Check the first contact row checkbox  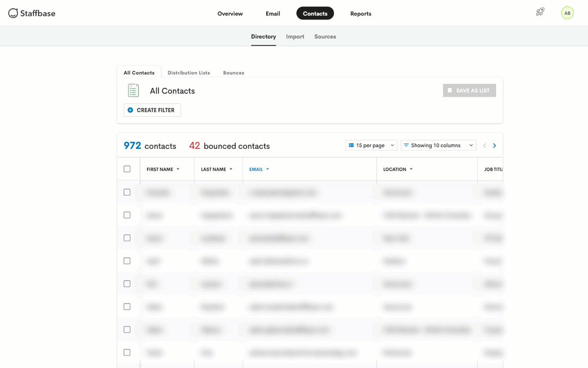coord(127,192)
